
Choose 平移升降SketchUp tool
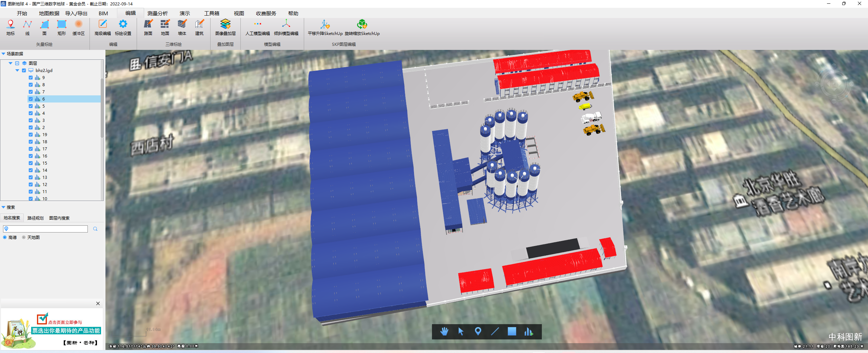point(325,27)
